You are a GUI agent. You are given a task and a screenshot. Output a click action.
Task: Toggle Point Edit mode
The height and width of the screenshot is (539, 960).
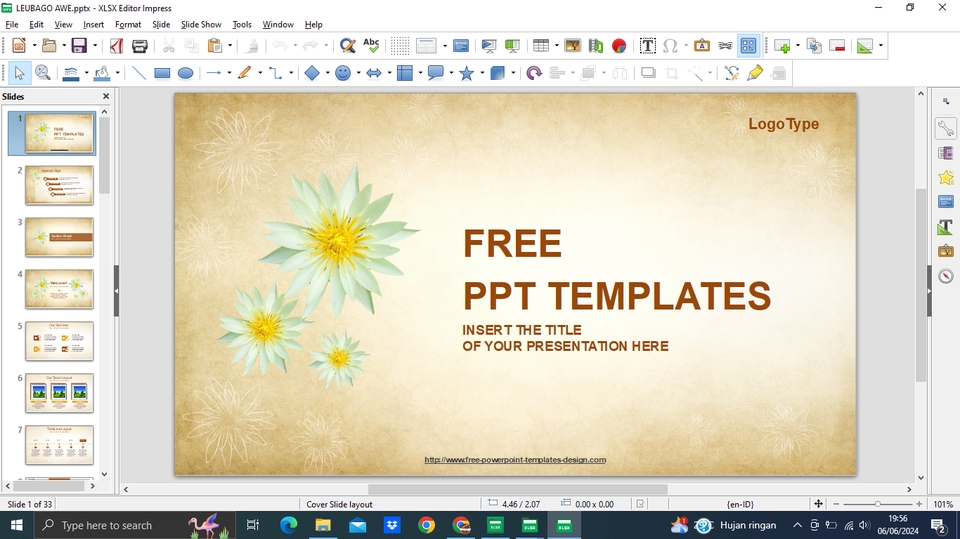[732, 74]
